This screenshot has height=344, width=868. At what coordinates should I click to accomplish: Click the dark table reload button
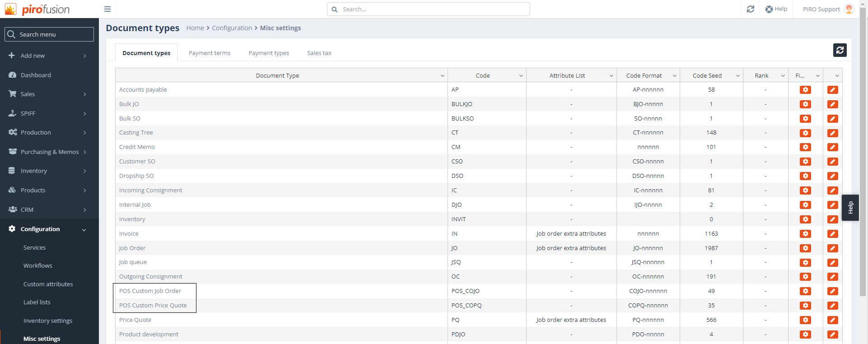(840, 50)
